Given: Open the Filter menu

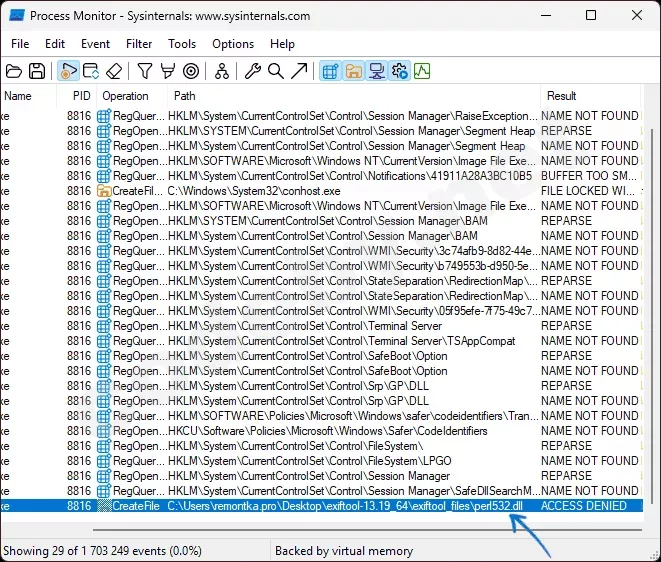Looking at the screenshot, I should point(139,44).
